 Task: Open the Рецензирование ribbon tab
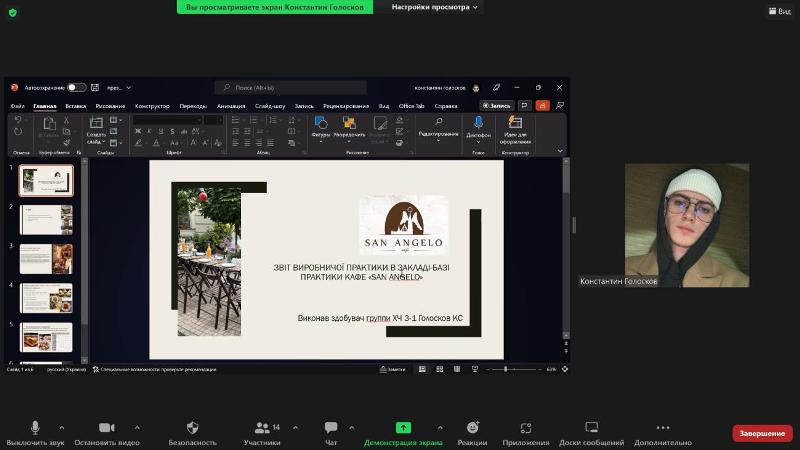click(346, 106)
